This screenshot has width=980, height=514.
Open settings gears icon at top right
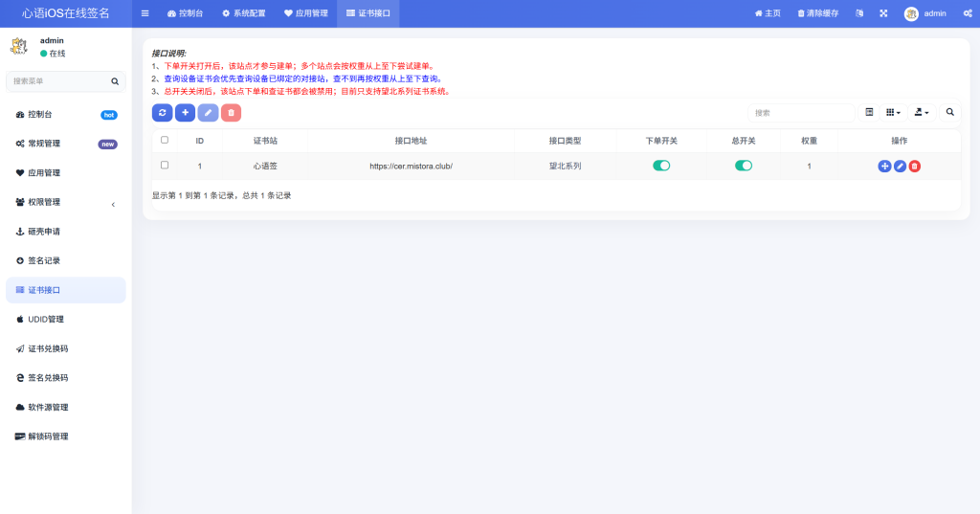[968, 13]
